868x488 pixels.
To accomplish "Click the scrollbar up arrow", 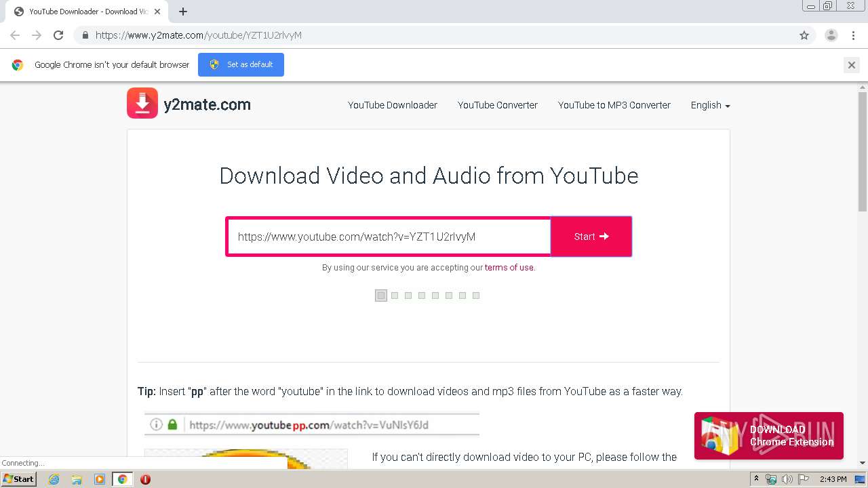I will tap(863, 87).
